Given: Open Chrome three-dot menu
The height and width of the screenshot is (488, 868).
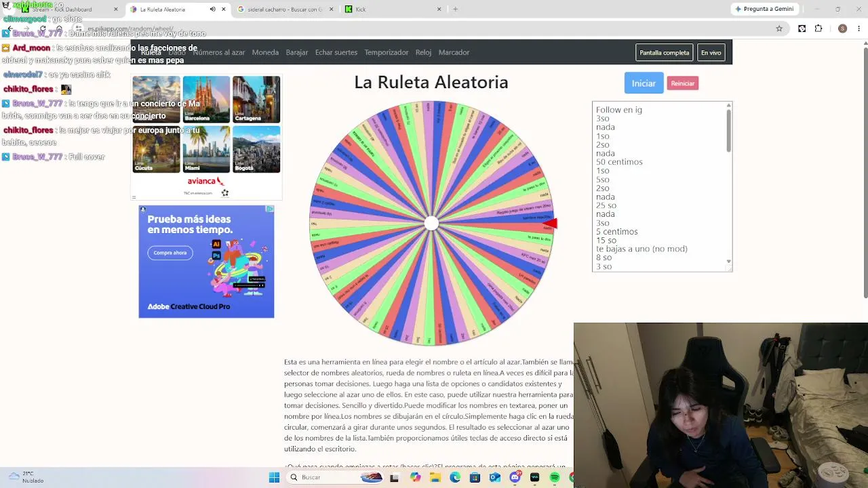Looking at the screenshot, I should [859, 28].
